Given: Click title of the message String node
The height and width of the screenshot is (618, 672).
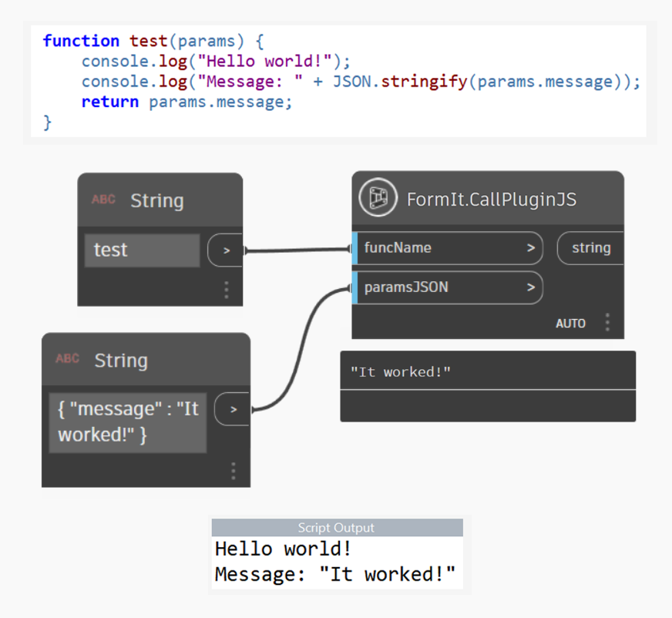Looking at the screenshot, I should 121,361.
